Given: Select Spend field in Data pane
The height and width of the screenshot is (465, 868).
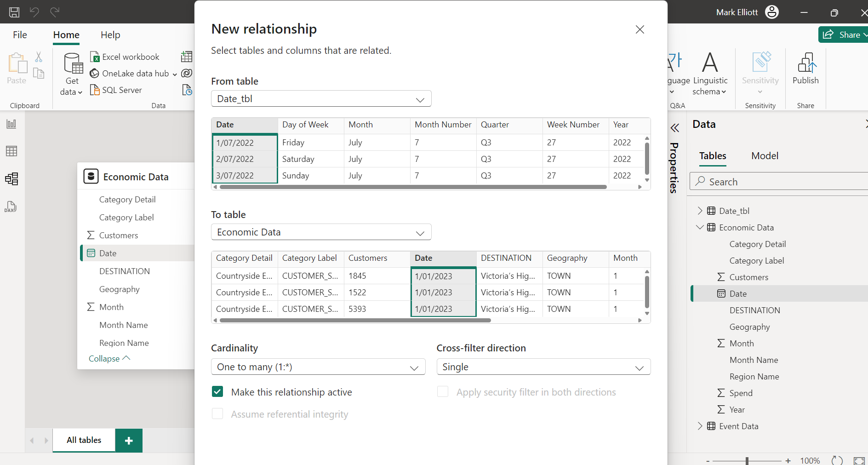Looking at the screenshot, I should (741, 393).
